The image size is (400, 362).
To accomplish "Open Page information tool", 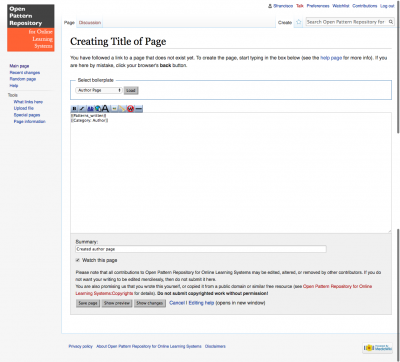I will tap(30, 121).
